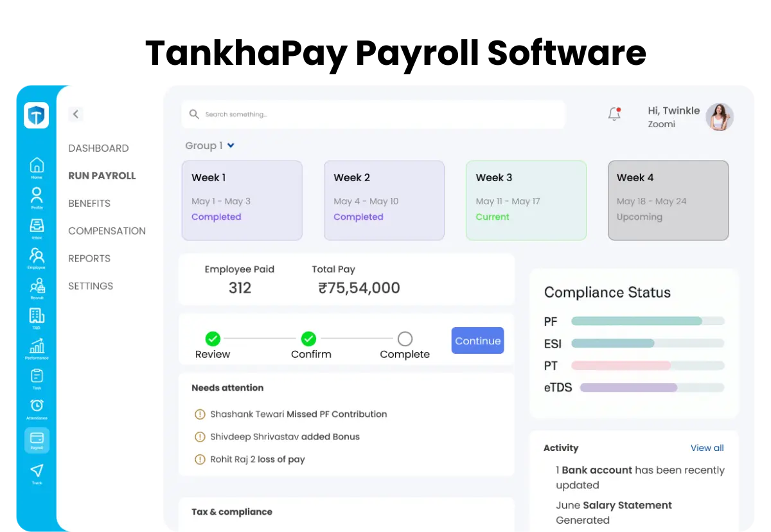Screen dimensions: 771x532
Task: Click the Employee Paid value 312
Action: tap(240, 288)
